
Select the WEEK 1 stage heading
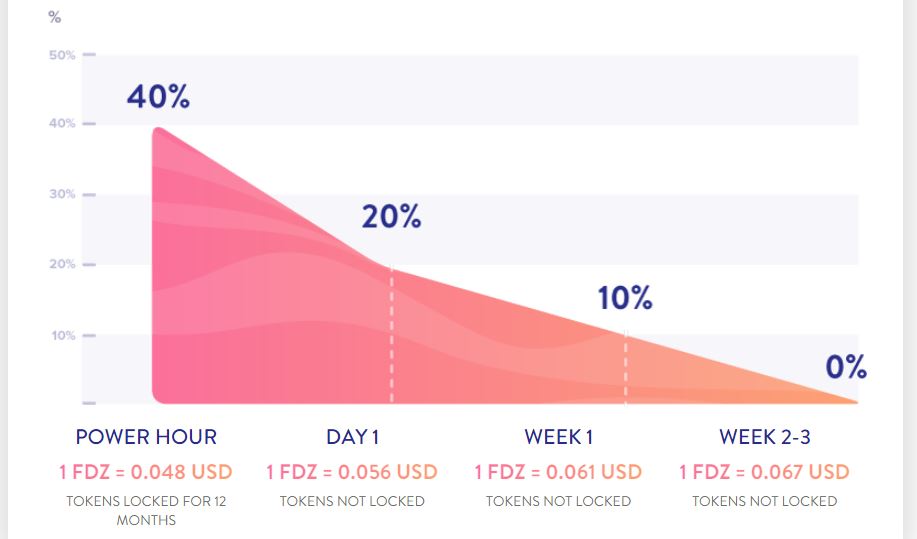tap(559, 437)
